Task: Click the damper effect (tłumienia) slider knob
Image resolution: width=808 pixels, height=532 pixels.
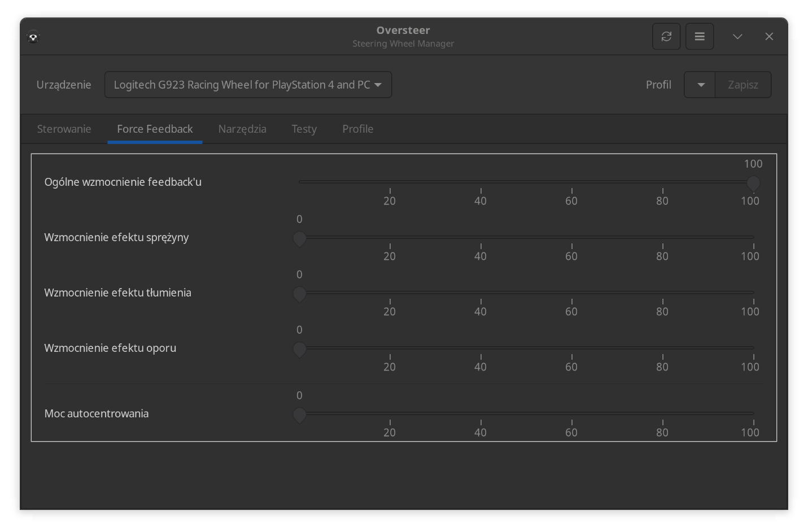Action: pyautogui.click(x=299, y=293)
